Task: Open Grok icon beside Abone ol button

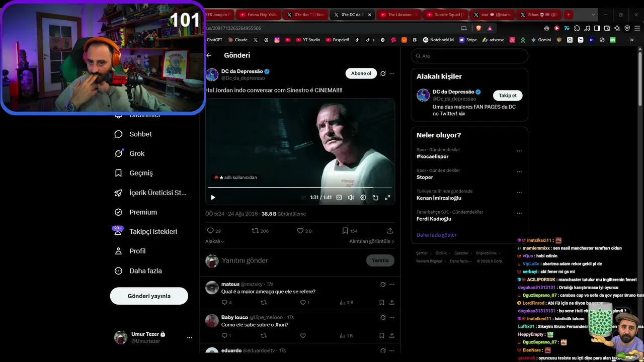Action: [383, 73]
